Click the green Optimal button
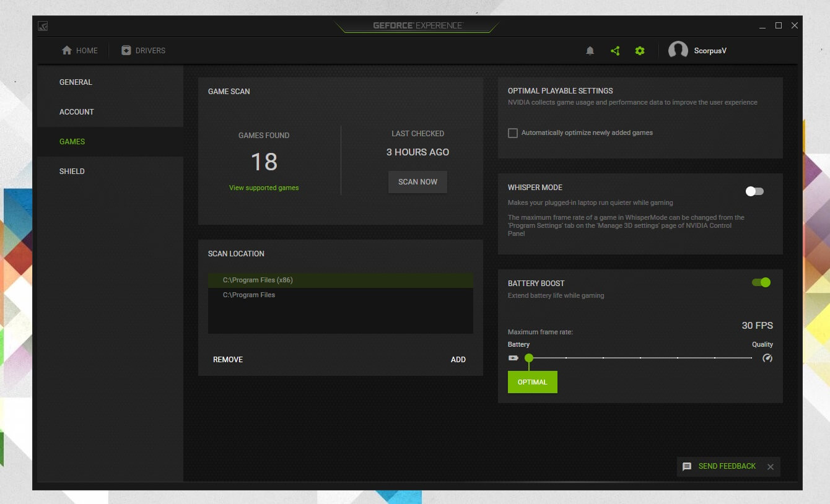This screenshot has width=830, height=504. tap(533, 382)
